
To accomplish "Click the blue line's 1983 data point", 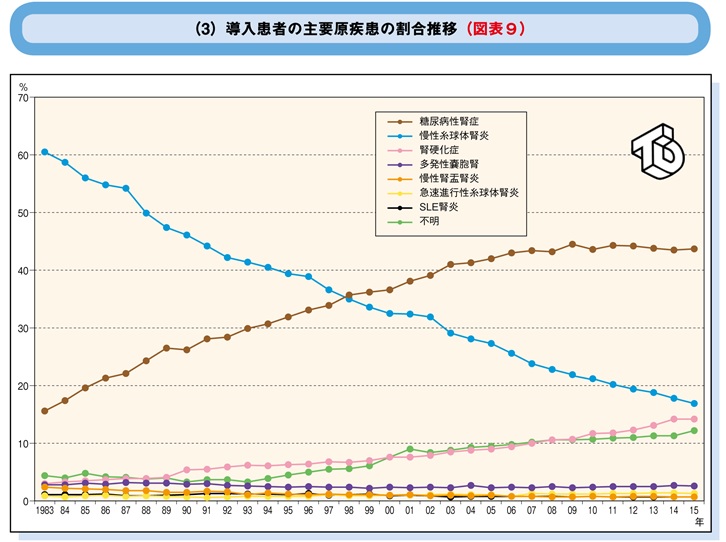I will coord(44,152).
